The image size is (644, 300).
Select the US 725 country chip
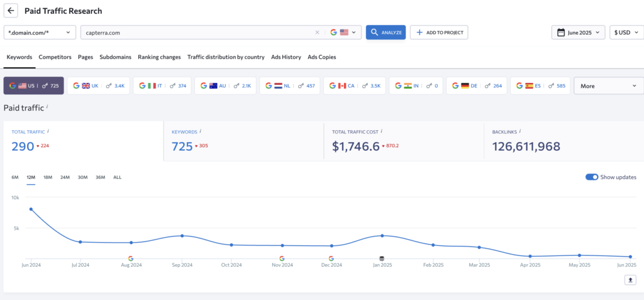point(34,86)
